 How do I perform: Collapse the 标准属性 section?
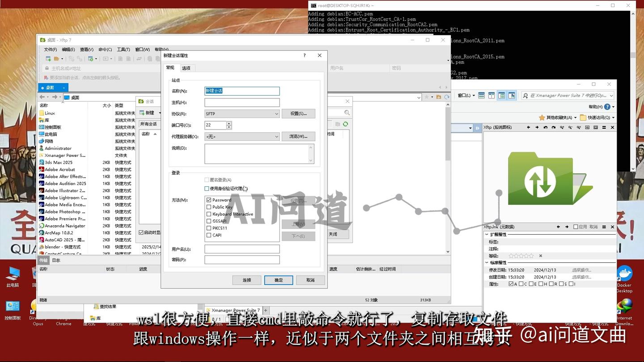click(x=487, y=262)
